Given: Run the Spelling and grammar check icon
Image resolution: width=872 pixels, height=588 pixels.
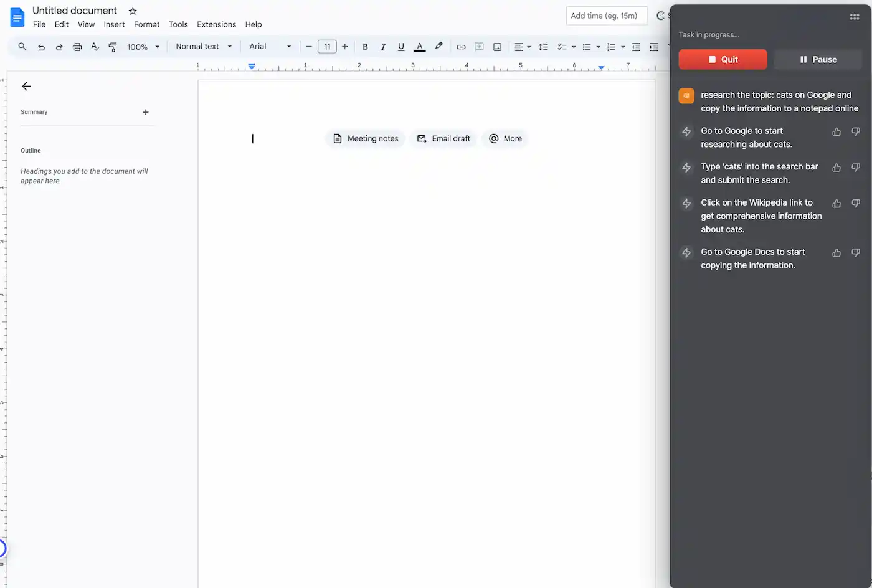Looking at the screenshot, I should (x=95, y=47).
